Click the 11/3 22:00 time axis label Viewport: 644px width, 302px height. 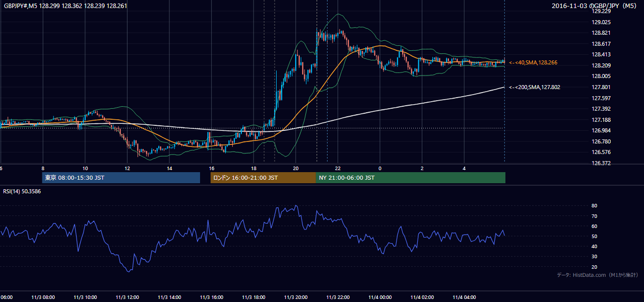pos(338,297)
